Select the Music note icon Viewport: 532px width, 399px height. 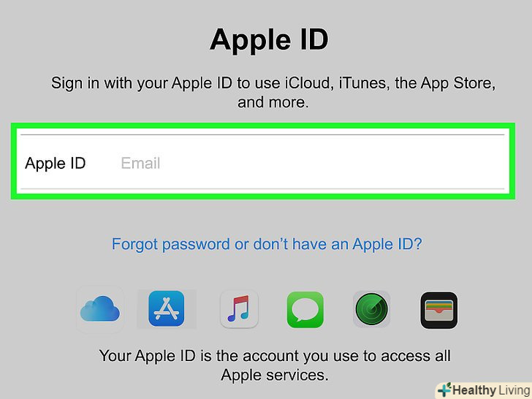click(239, 309)
